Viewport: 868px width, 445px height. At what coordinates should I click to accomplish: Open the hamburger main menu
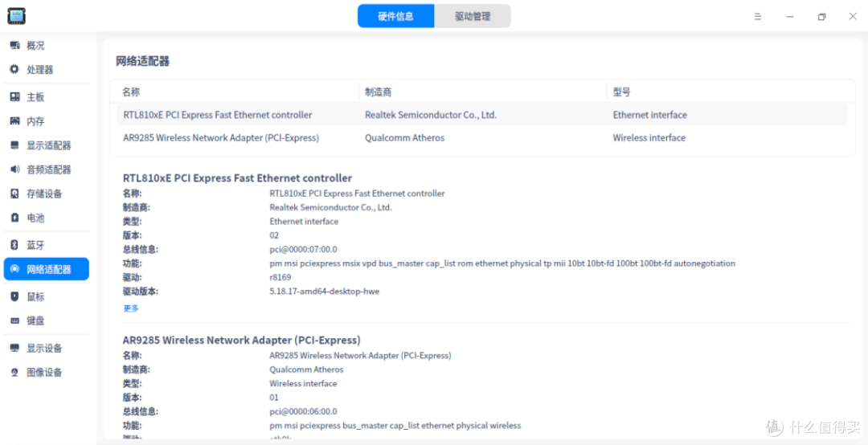(758, 17)
